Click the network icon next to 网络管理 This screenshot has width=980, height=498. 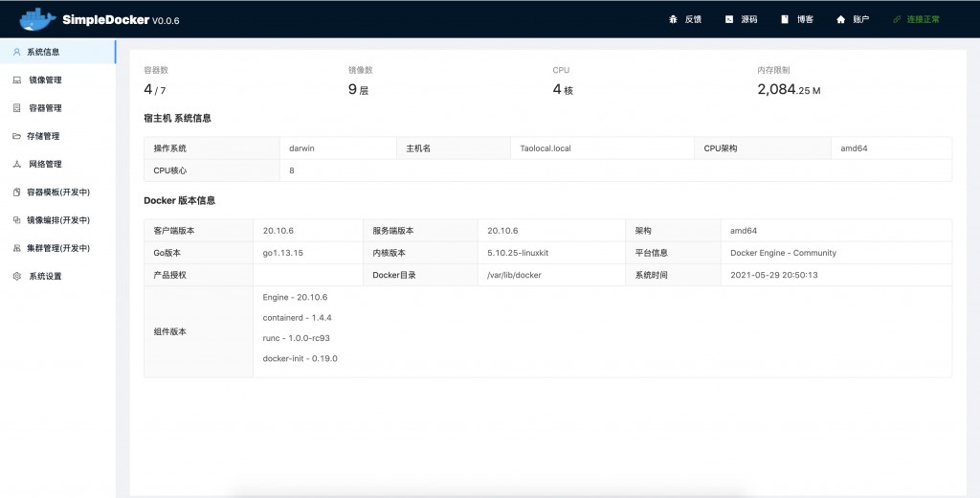[17, 164]
